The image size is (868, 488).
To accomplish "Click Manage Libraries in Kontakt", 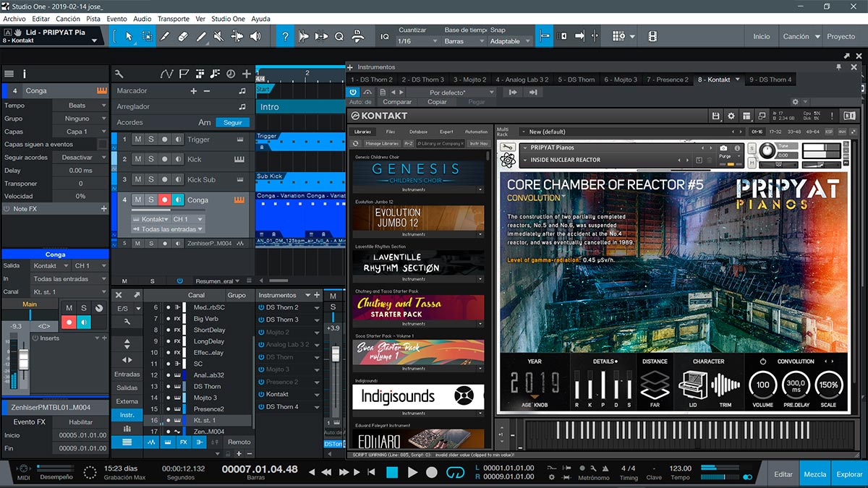I will pyautogui.click(x=383, y=143).
